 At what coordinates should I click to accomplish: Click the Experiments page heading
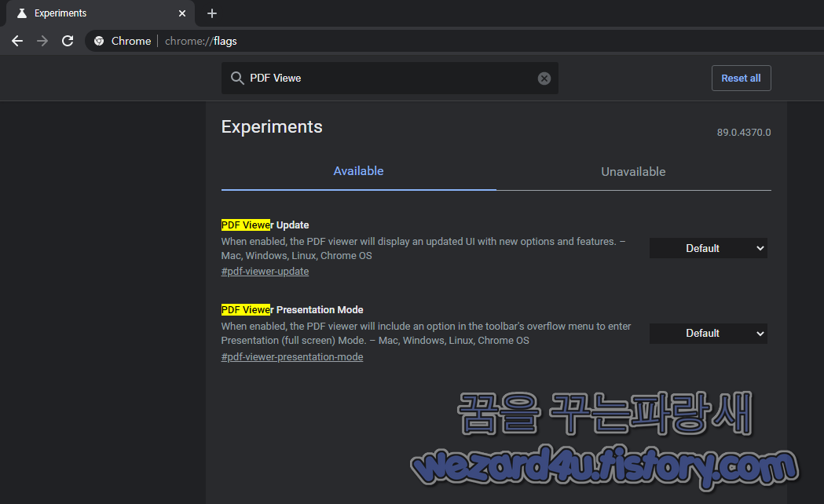pos(272,127)
